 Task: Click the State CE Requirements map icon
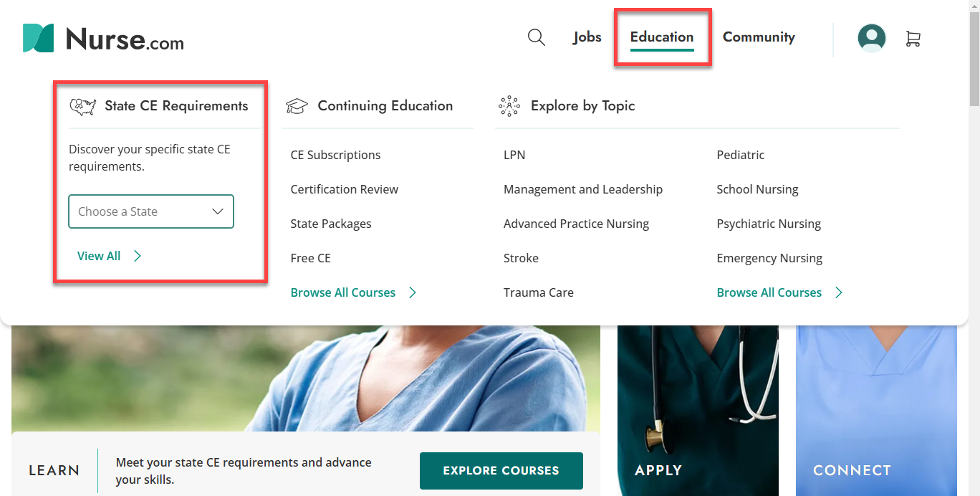(x=82, y=105)
